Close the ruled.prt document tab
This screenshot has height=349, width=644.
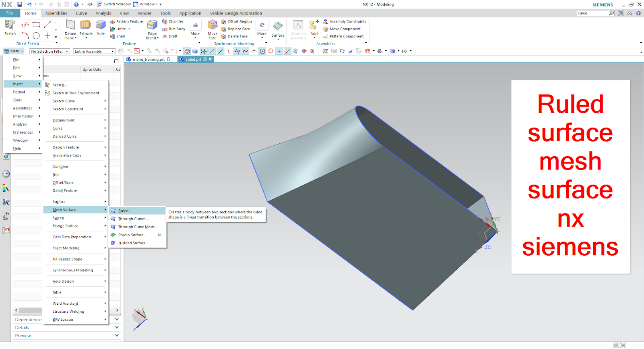click(x=210, y=59)
